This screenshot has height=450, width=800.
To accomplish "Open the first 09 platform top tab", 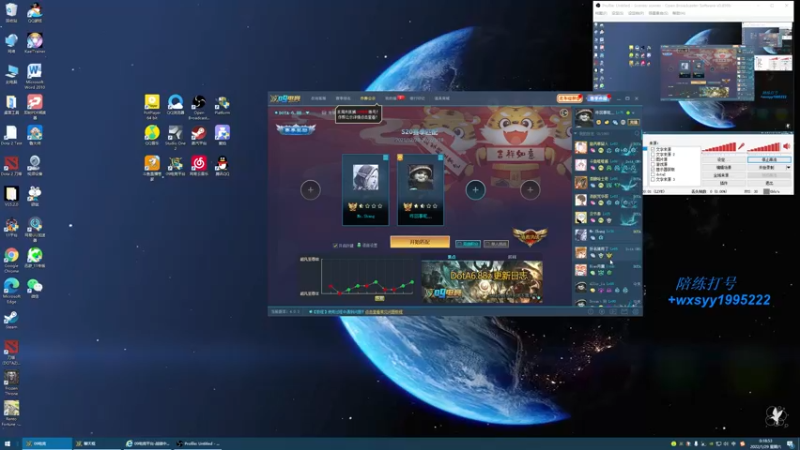I will pos(318,98).
